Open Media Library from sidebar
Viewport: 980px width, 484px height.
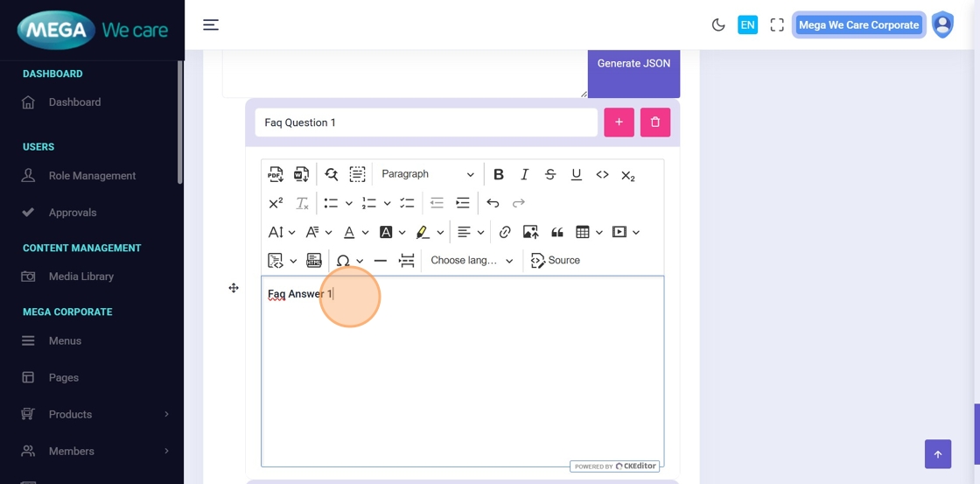(x=80, y=277)
